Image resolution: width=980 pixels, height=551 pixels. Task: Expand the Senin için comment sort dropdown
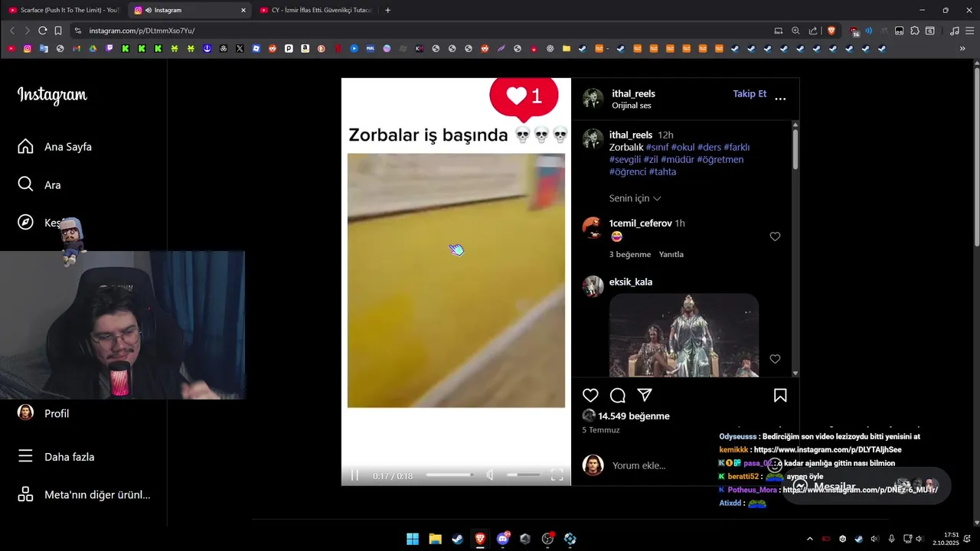pos(635,198)
